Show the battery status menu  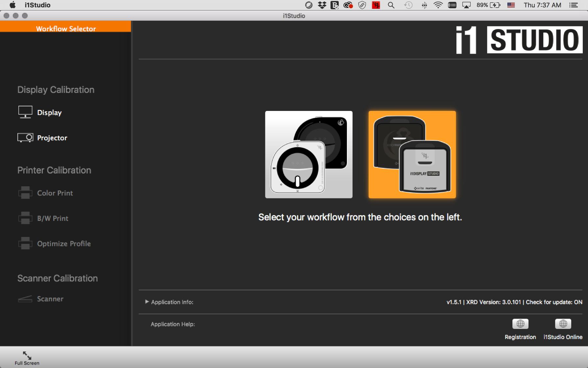pyautogui.click(x=488, y=5)
